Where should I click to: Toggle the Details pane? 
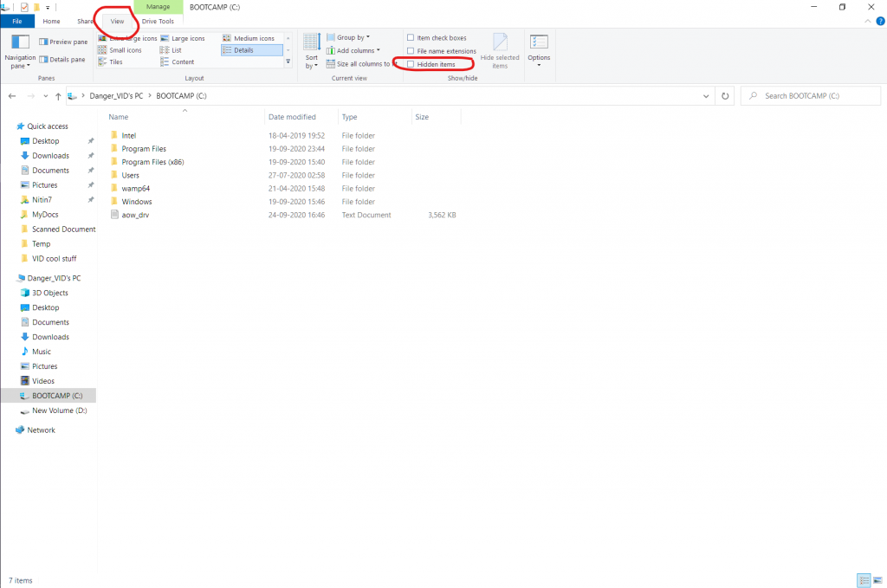(x=62, y=60)
